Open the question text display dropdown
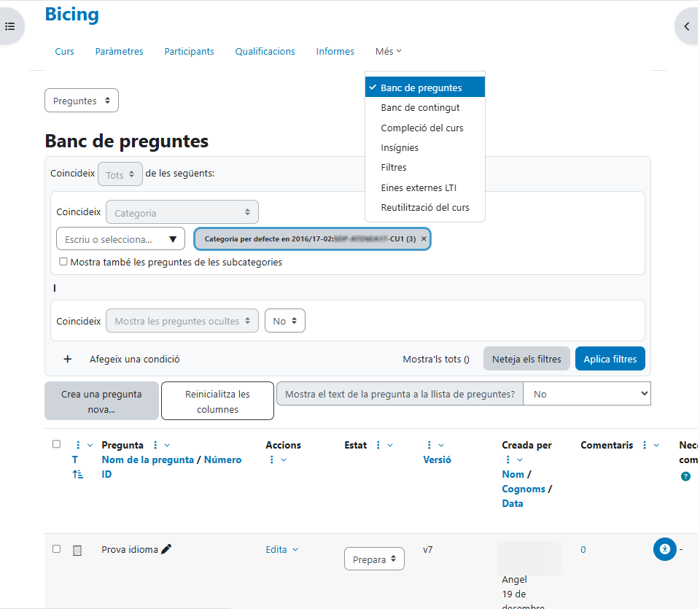The height and width of the screenshot is (609, 700). 587,394
